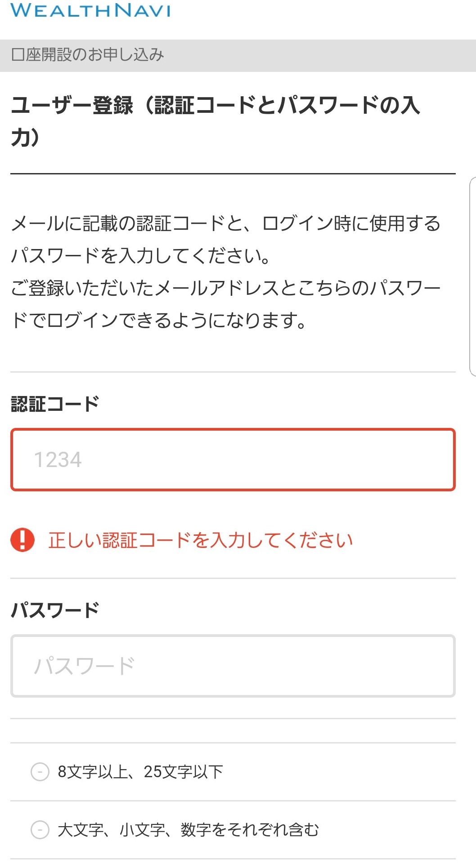This screenshot has height=868, width=476.
Task: Select the 口座開設のお申し込み header text
Action: [x=87, y=55]
